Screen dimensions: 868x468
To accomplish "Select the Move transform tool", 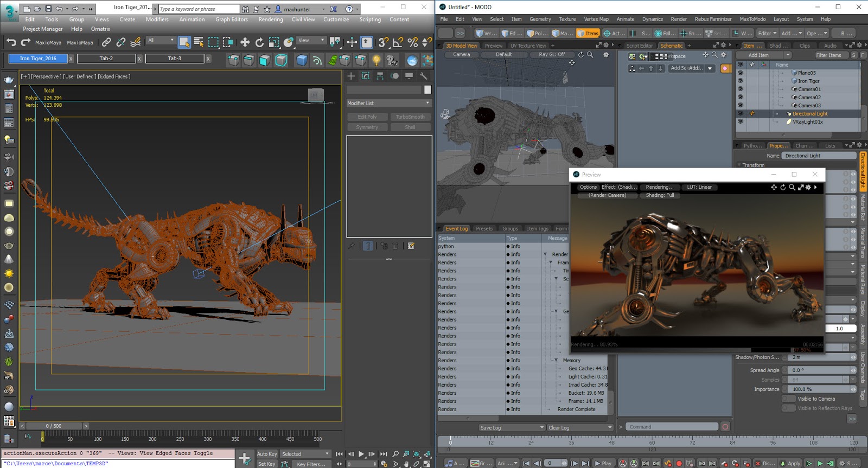I will click(x=245, y=42).
